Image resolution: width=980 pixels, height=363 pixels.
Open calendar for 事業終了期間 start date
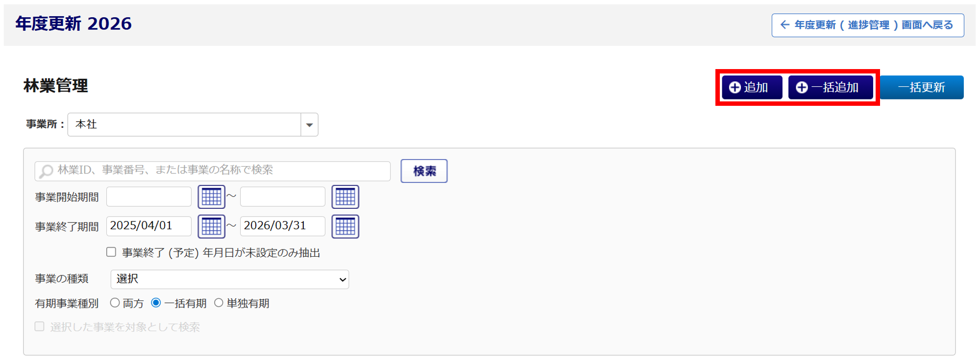tap(211, 226)
